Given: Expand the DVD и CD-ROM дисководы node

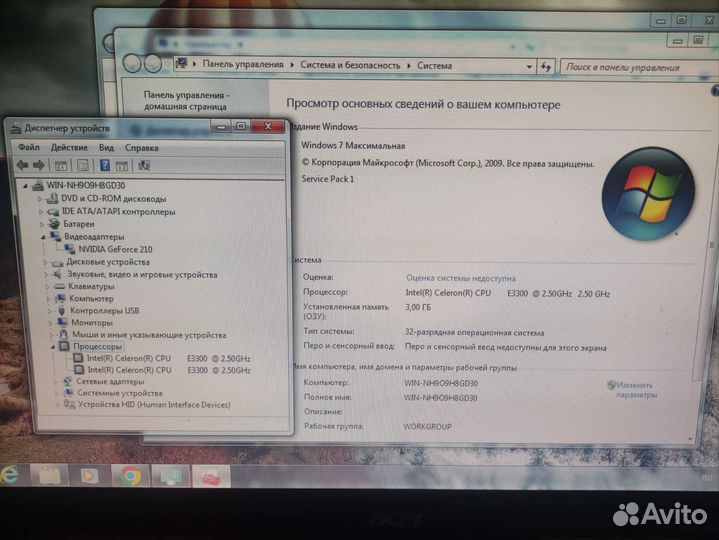Looking at the screenshot, I should (40, 199).
